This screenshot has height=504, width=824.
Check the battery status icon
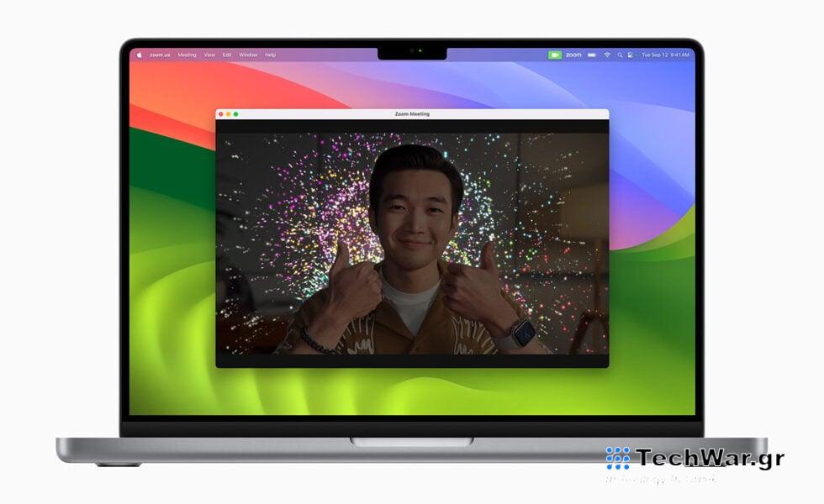592,55
